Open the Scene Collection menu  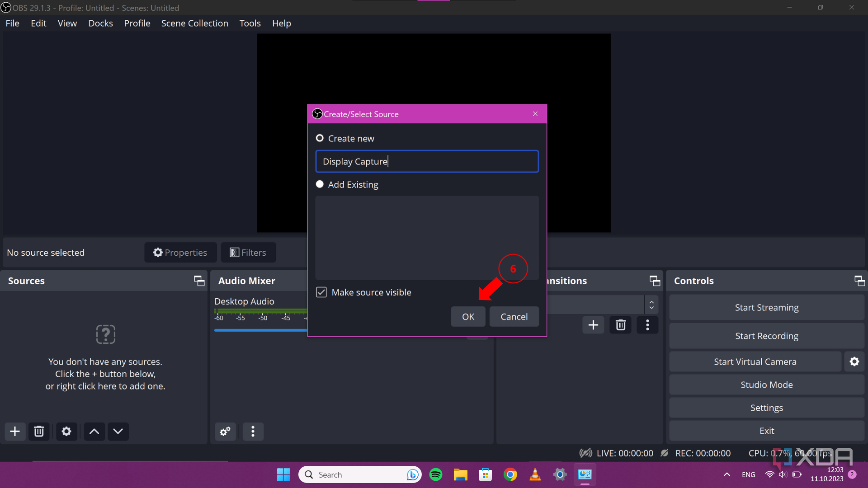coord(194,23)
